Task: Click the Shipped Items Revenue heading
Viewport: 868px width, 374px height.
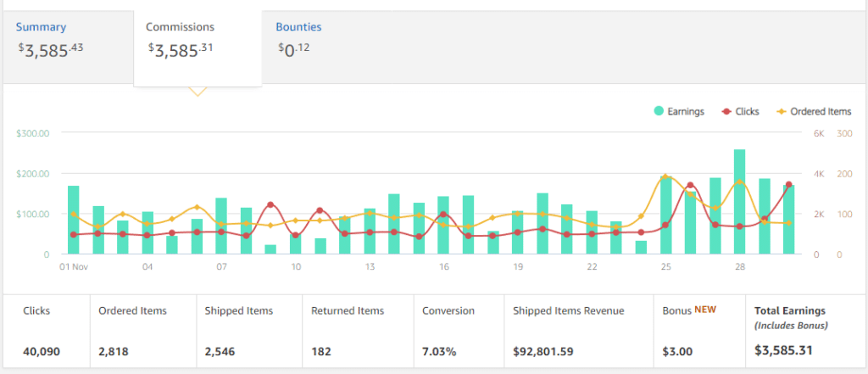Action: click(569, 311)
